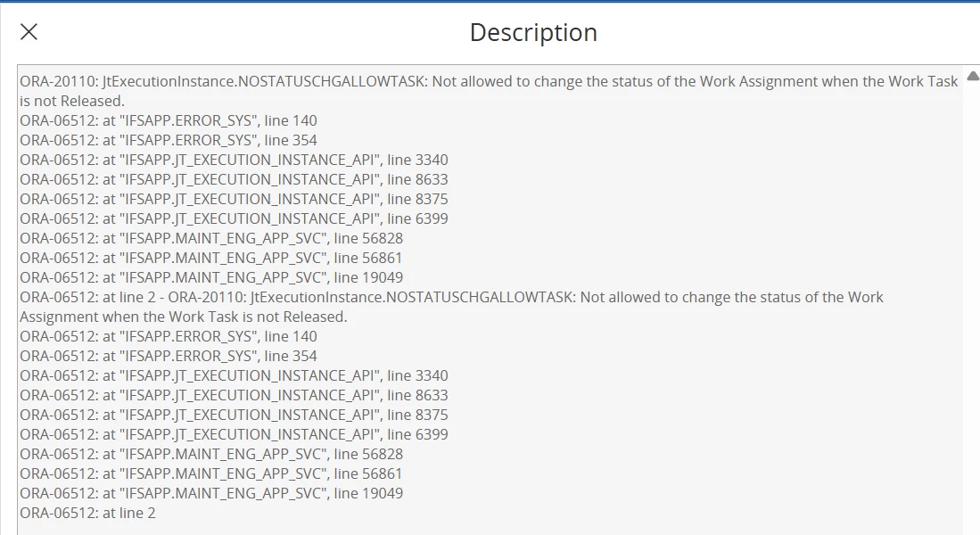Click the 'at line 2 - ORA-20110' line
This screenshot has height=535, width=980.
click(x=451, y=297)
